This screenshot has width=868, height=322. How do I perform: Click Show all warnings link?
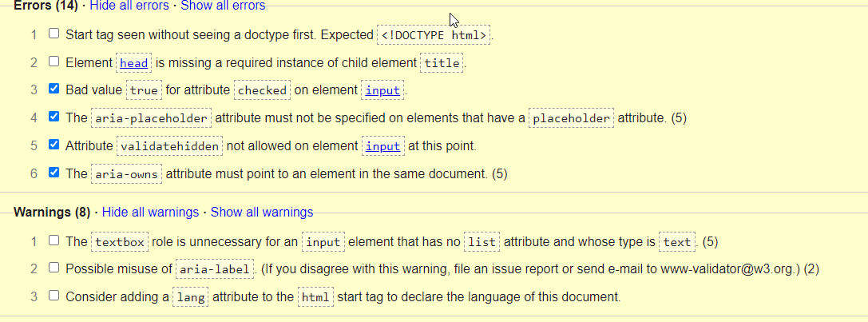click(262, 212)
